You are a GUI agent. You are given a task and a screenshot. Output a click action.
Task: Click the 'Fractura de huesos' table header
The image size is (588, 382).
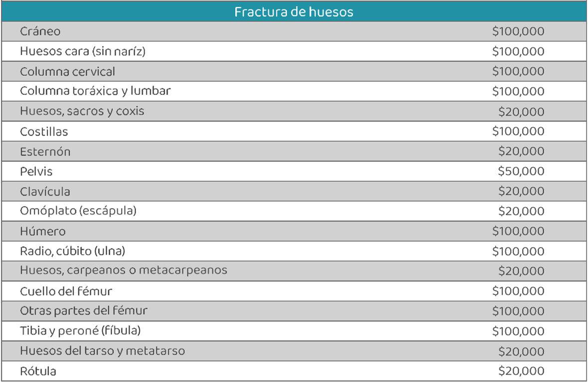coord(294,12)
